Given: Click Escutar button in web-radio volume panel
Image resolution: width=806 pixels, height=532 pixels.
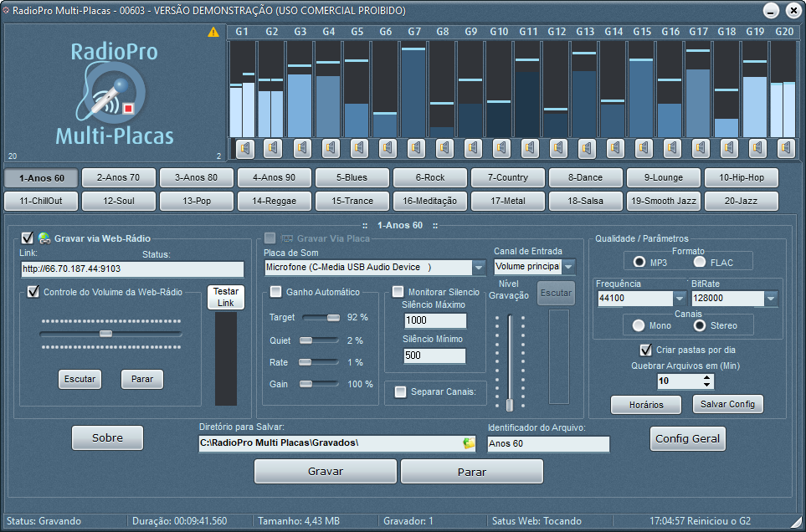Looking at the screenshot, I should tap(80, 379).
